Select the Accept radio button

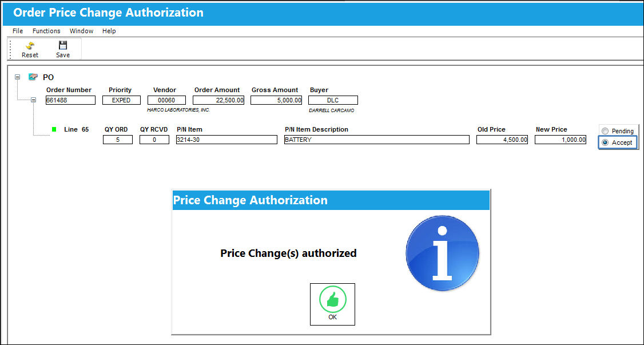pyautogui.click(x=605, y=142)
